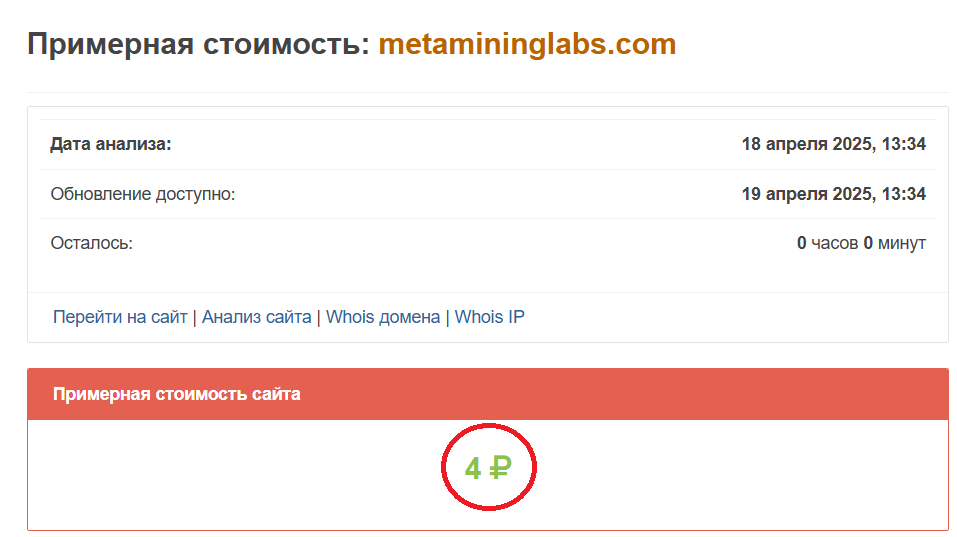This screenshot has height=537, width=957.
Task: Click the 13:34 time in the 'Дата анализа' row
Action: 903,145
